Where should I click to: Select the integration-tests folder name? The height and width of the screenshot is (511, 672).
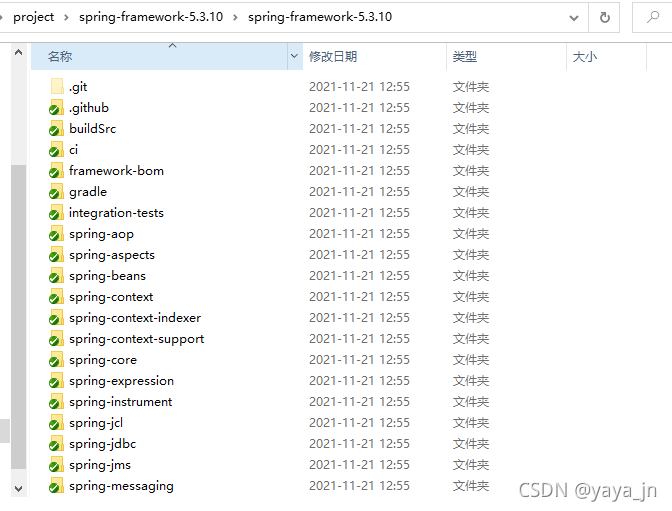tap(117, 213)
